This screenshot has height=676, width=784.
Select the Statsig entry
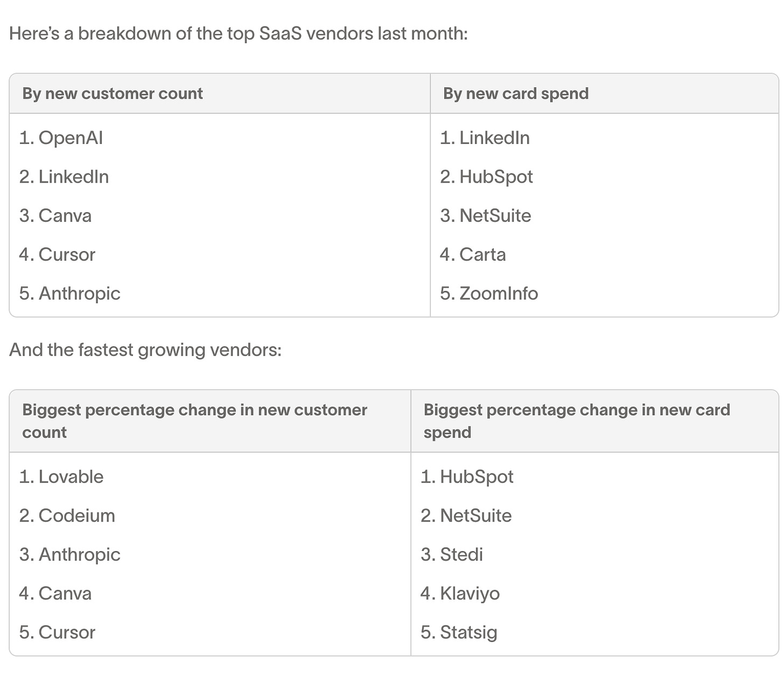point(459,632)
